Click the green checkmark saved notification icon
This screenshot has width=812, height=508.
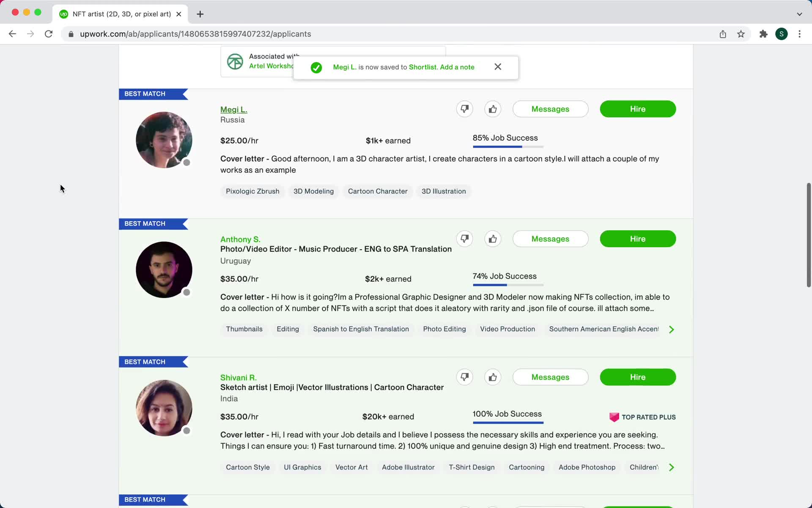pos(316,66)
